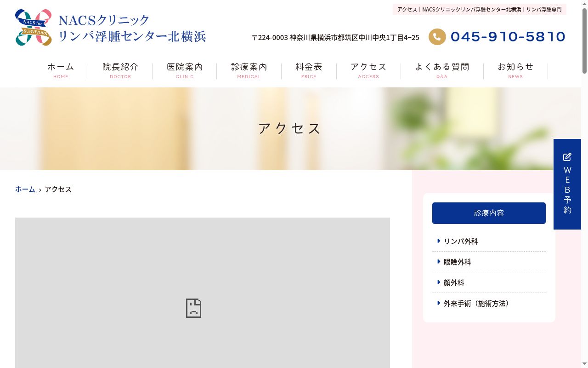Image resolution: width=588 pixels, height=368 pixels.
Task: Open the お知らせ NEWS menu item
Action: 515,70
